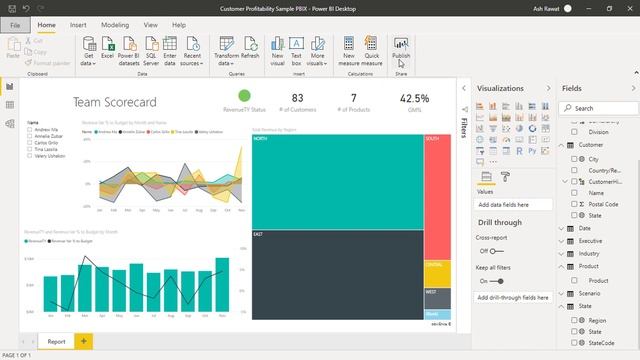Viewport: 640px width, 360px height.
Task: Check the Region field
Action: click(574, 320)
